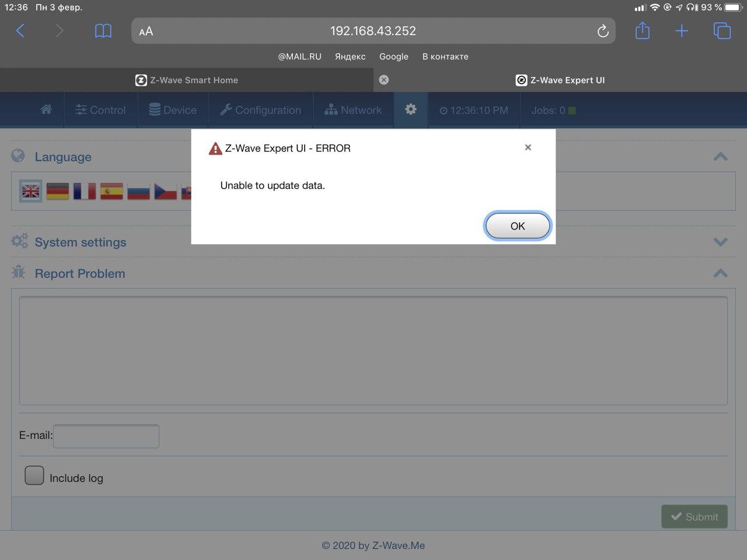Screen dimensions: 747x560
Task: Collapse the Report Problem section
Action: (x=720, y=273)
